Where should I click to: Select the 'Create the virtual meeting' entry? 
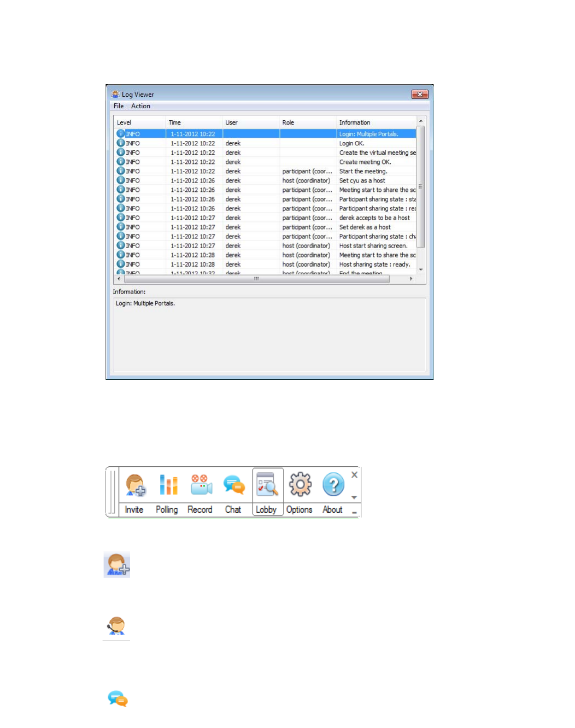265,152
